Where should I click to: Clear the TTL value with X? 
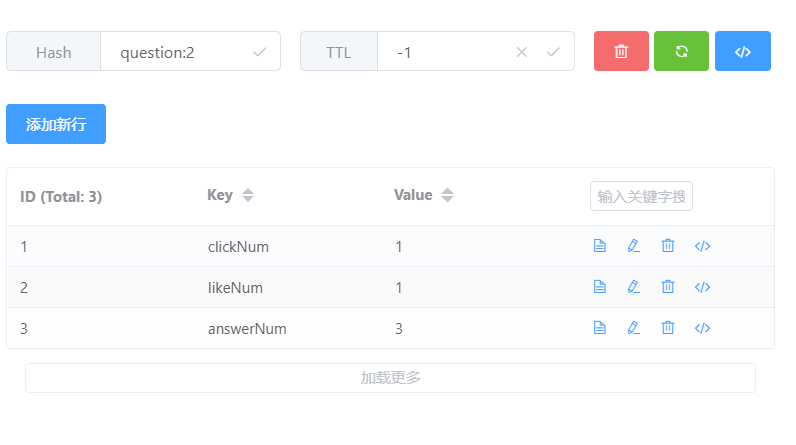(x=521, y=52)
